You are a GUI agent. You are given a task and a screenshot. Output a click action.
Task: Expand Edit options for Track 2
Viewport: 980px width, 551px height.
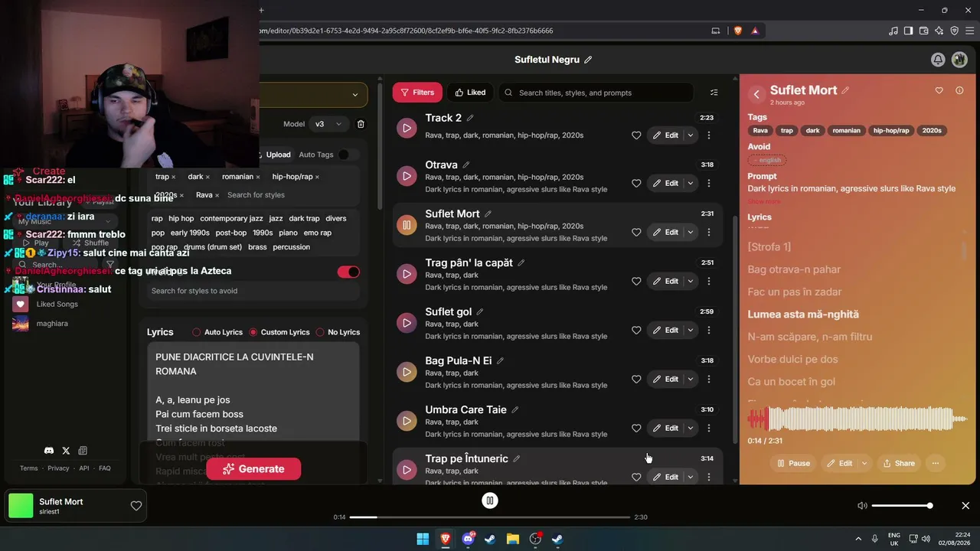691,135
